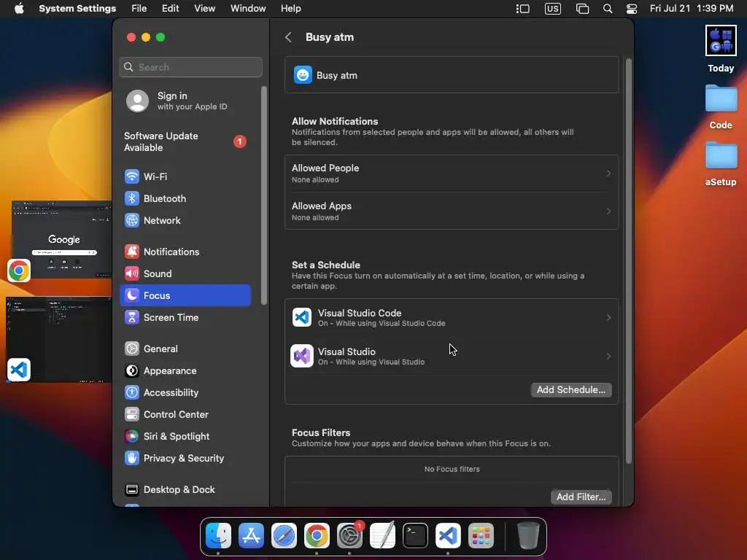The image size is (747, 560).
Task: Open the Help menu
Action: pyautogui.click(x=290, y=9)
